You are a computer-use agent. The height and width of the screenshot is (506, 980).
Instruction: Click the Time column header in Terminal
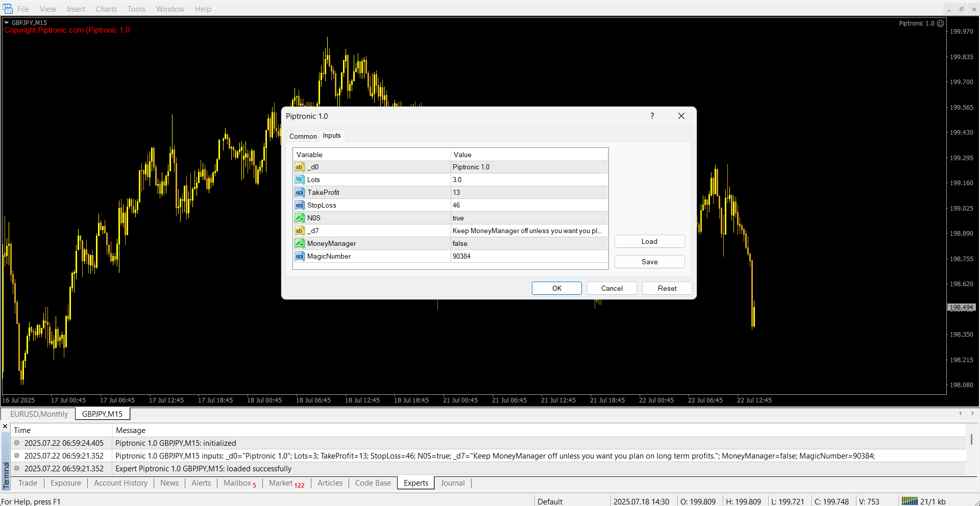tap(61, 431)
